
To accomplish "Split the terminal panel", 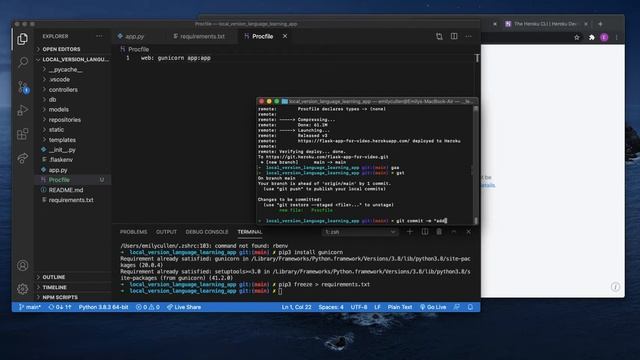I will tap(424, 231).
